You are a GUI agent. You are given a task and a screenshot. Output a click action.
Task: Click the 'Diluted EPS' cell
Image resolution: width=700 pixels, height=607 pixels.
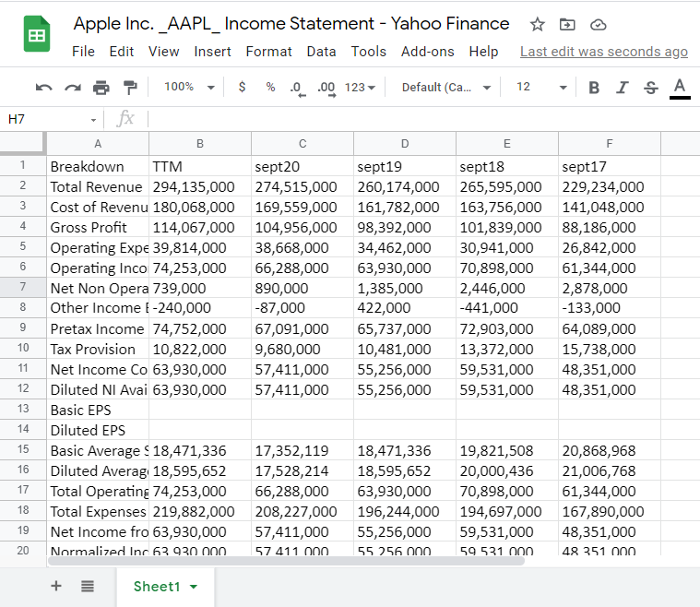pyautogui.click(x=98, y=430)
